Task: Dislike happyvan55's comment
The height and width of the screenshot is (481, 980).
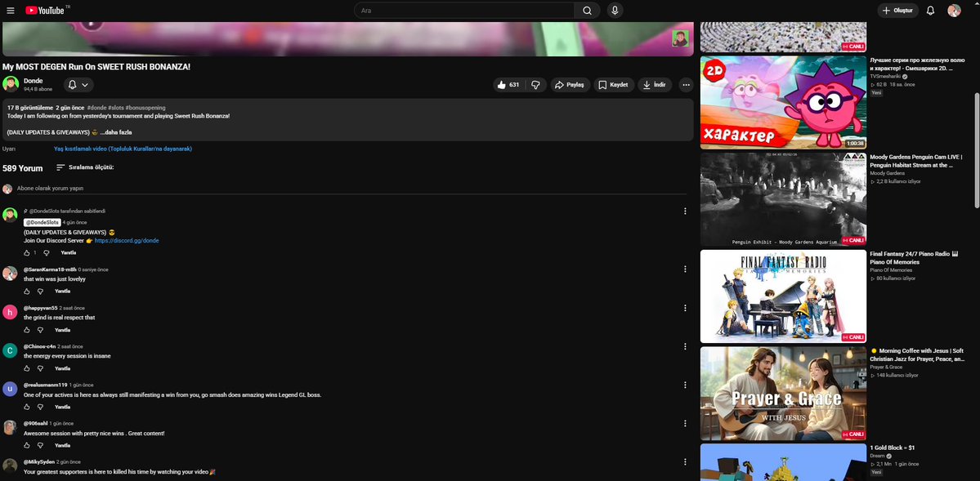Action: (41, 330)
